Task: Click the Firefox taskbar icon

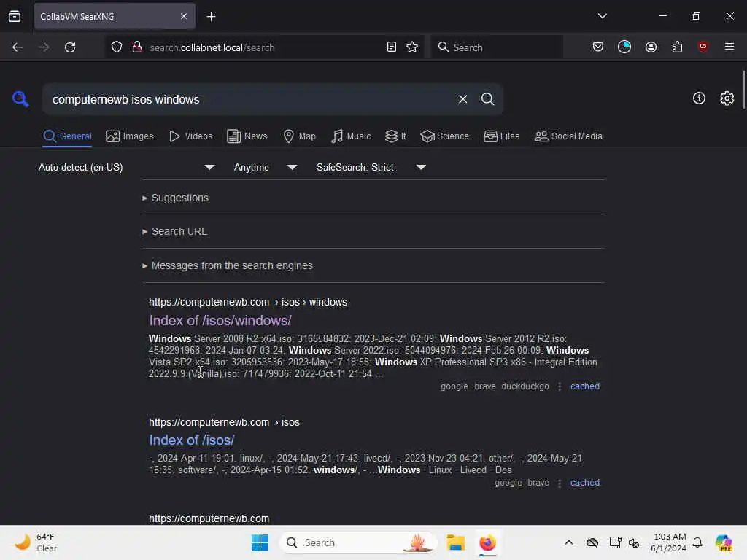Action: point(487,542)
